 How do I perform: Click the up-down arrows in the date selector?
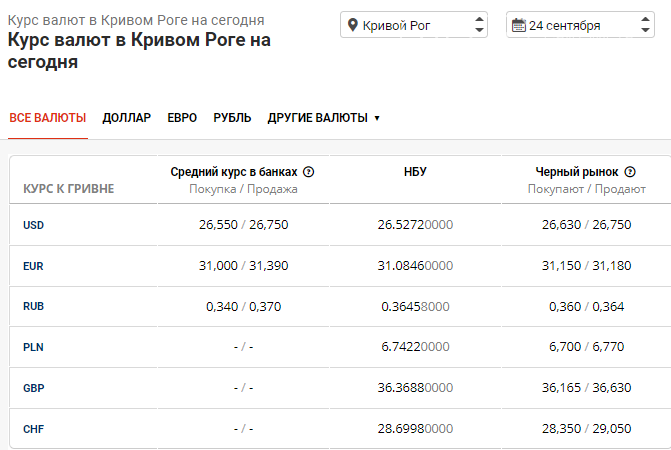click(x=646, y=25)
